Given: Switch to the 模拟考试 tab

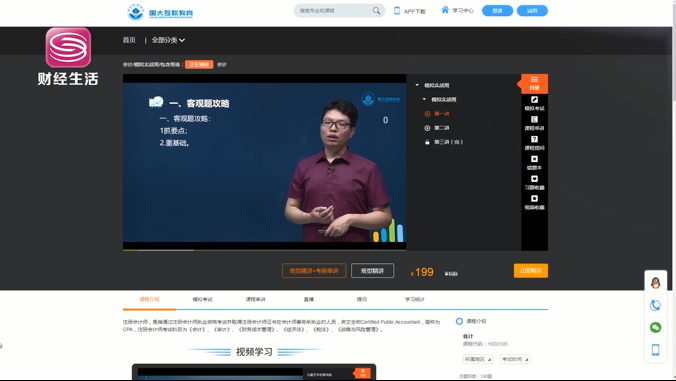Looking at the screenshot, I should (202, 299).
